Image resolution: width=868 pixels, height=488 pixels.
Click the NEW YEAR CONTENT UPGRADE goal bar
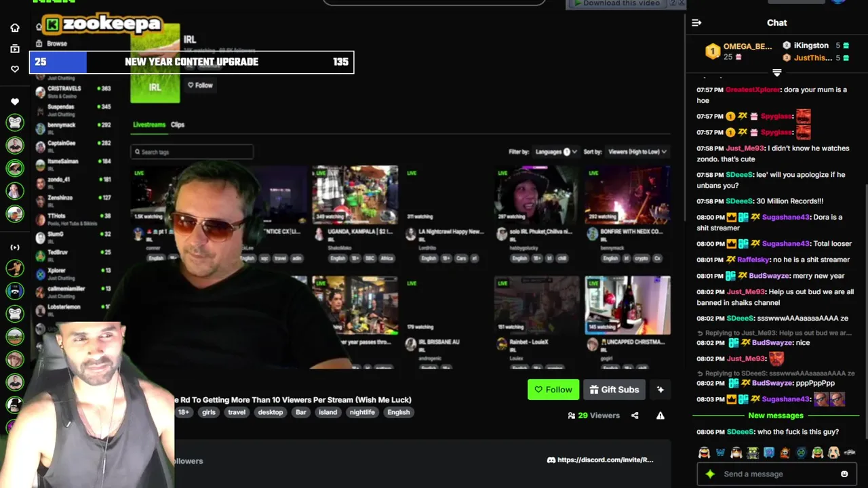tap(191, 62)
